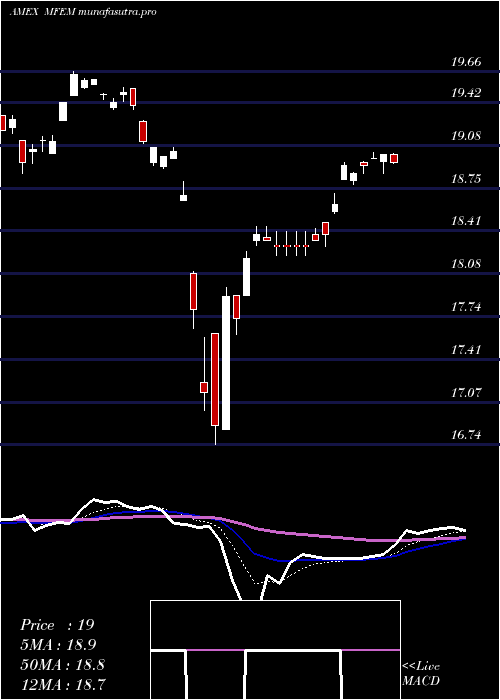500x700 pixels.
Task: Click the tallest white candlestick near the low
Action: [x=226, y=359]
